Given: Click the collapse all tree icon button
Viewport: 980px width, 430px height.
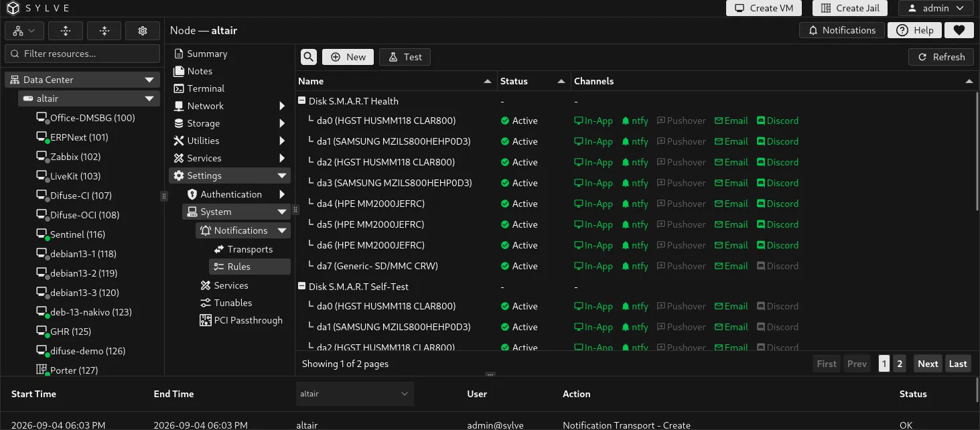Looking at the screenshot, I should pos(104,31).
